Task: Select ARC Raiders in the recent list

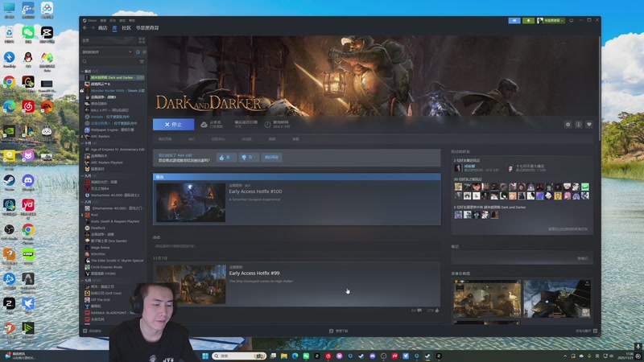Action: click(114, 136)
